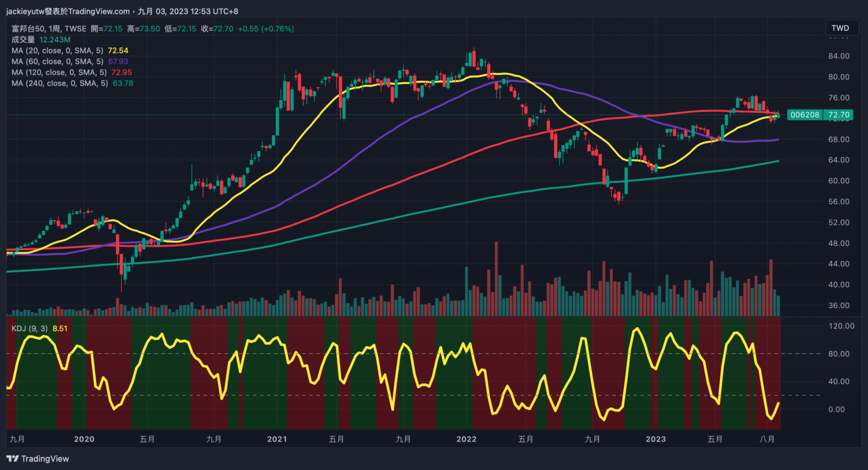
Task: Click the MA 240 indicator legend
Action: tap(59, 83)
